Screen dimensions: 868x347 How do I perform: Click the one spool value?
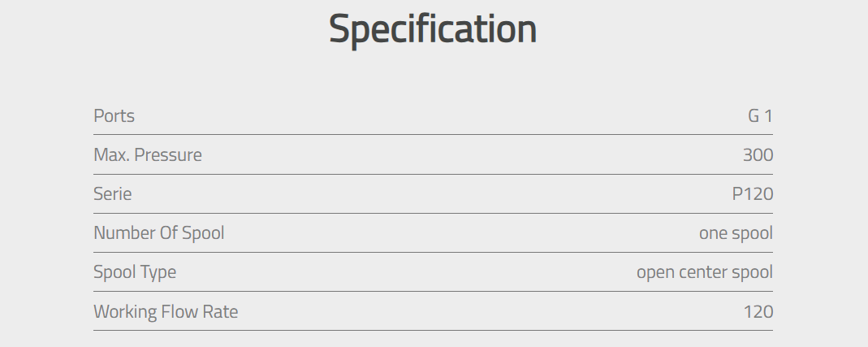click(736, 233)
